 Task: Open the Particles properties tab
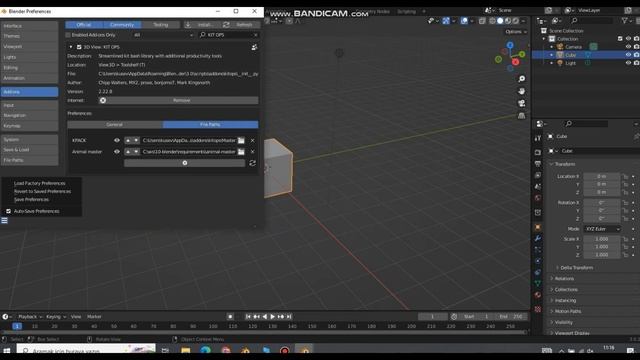click(x=538, y=249)
